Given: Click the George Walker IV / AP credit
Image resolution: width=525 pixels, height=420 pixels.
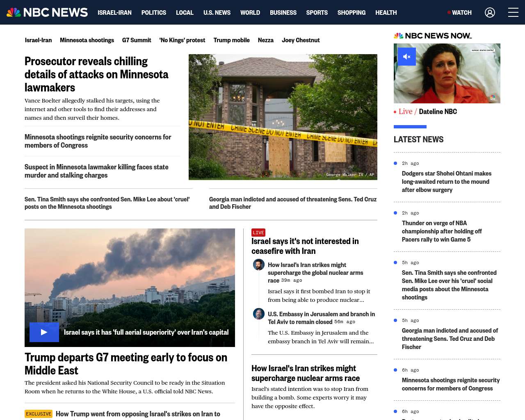Looking at the screenshot, I should click(x=350, y=175).
